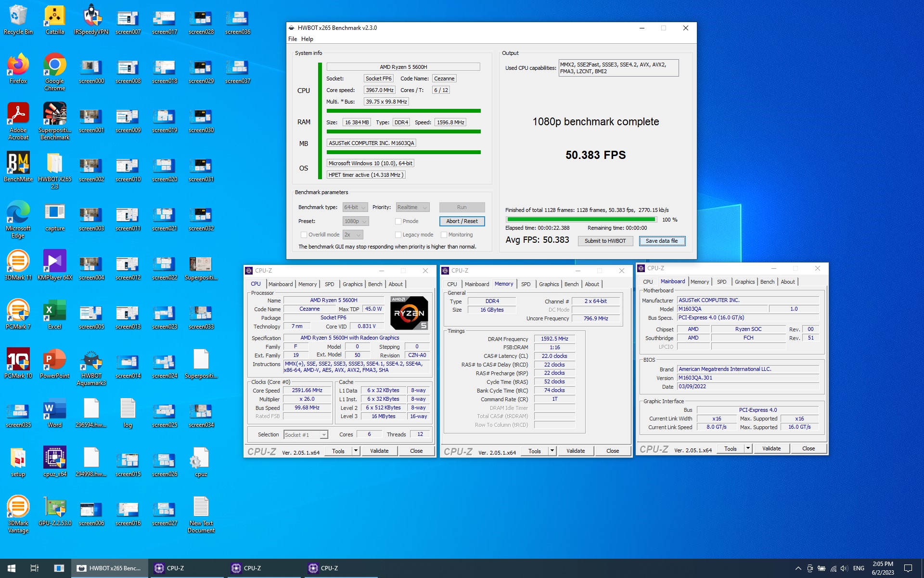Select the BenchMate desktop icon
Image resolution: width=924 pixels, height=578 pixels.
click(18, 168)
